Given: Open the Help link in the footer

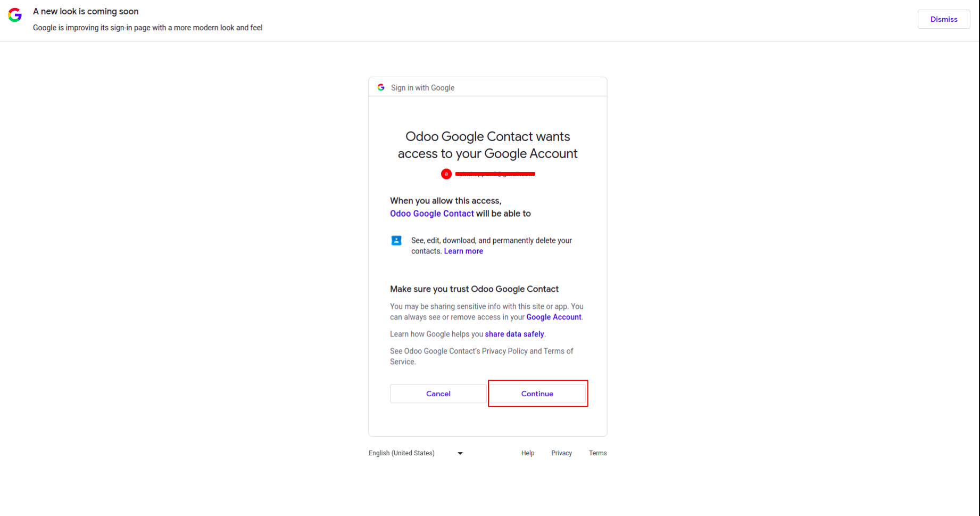Looking at the screenshot, I should click(x=528, y=453).
